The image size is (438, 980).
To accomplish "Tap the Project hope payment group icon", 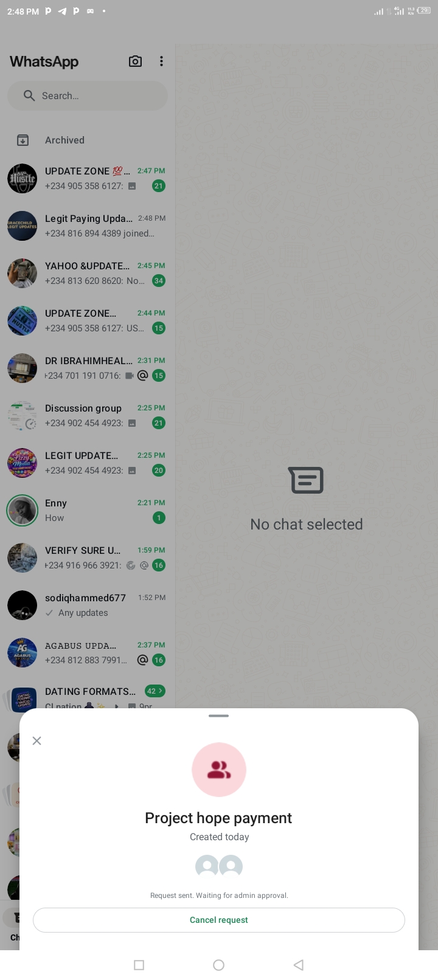I will point(219,770).
